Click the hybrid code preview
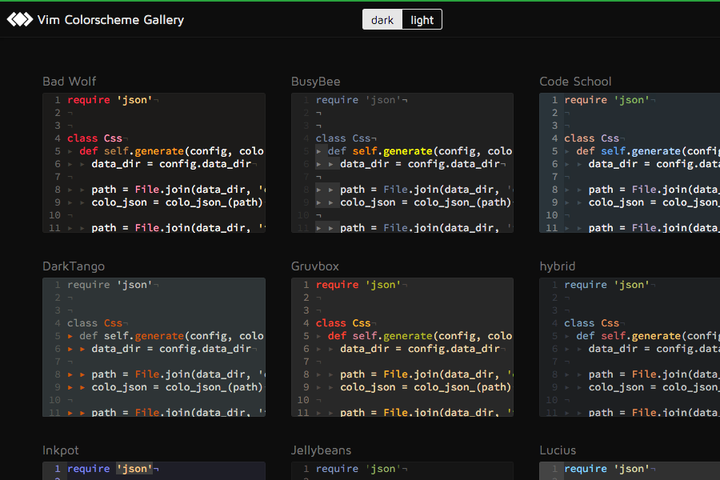The height and width of the screenshot is (480, 720). click(x=630, y=348)
